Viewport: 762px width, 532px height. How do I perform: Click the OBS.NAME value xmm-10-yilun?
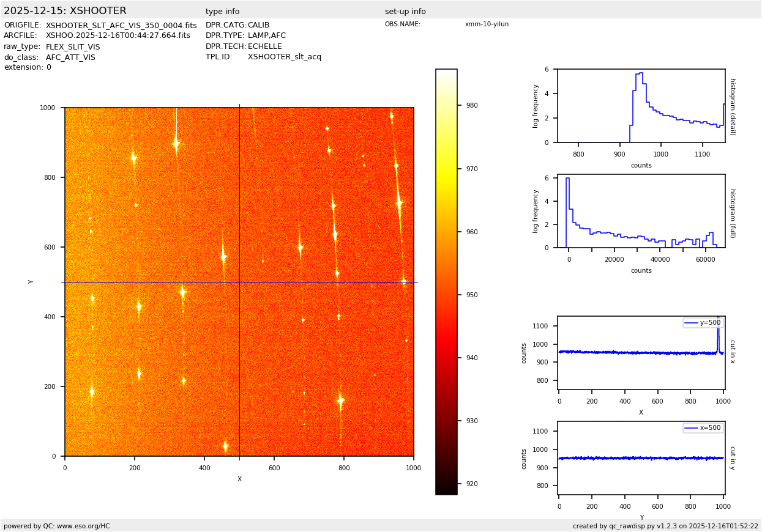pos(487,24)
